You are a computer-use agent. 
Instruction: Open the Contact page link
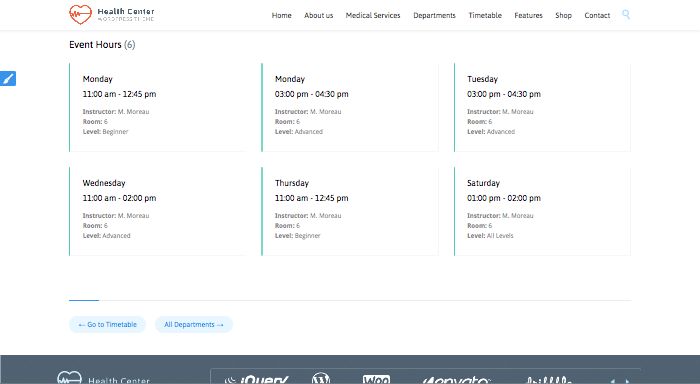[597, 15]
